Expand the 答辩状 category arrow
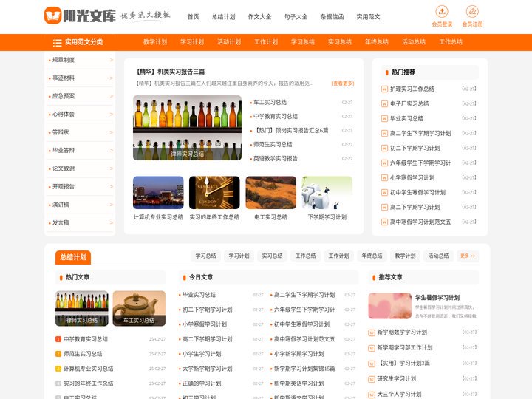This screenshot has width=532, height=399. (x=111, y=132)
